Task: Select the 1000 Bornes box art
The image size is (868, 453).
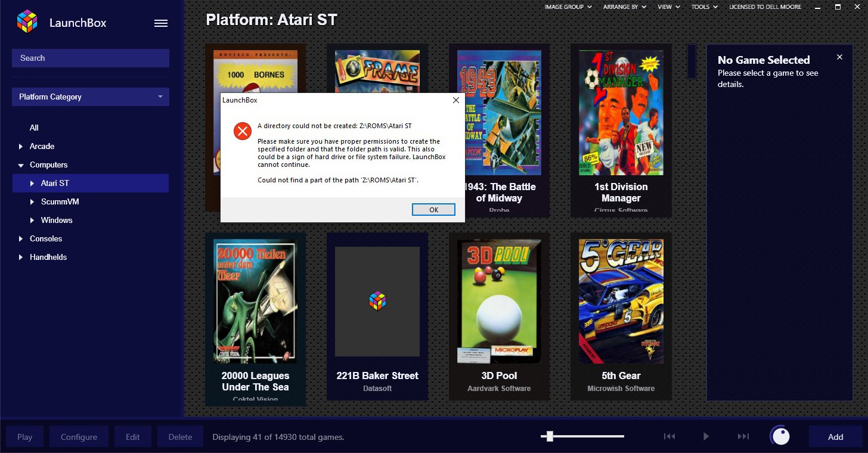Action: [255, 71]
